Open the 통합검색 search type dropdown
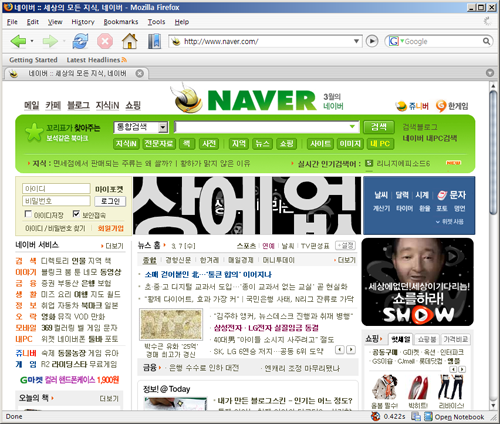Viewport: 500px width, 424px height. 163,127
